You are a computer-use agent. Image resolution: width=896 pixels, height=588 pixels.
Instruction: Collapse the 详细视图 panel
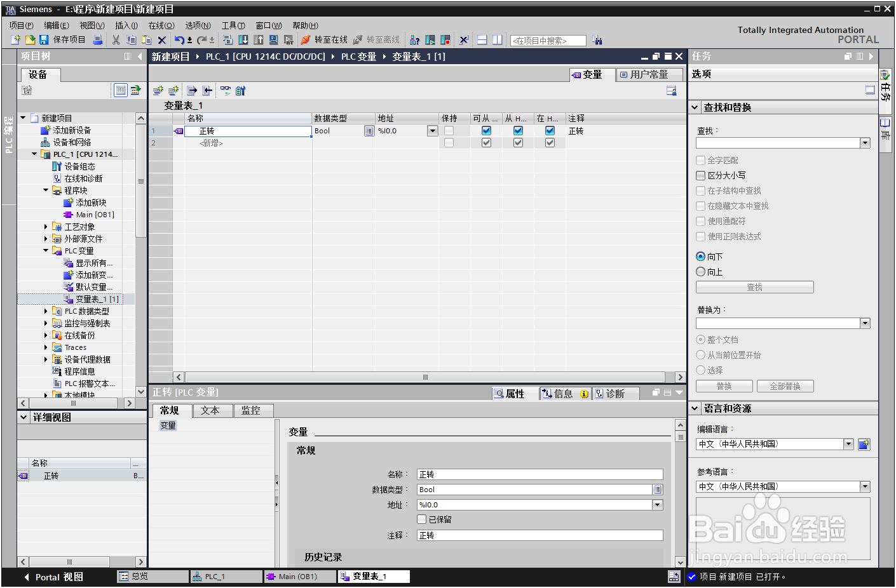pos(24,417)
